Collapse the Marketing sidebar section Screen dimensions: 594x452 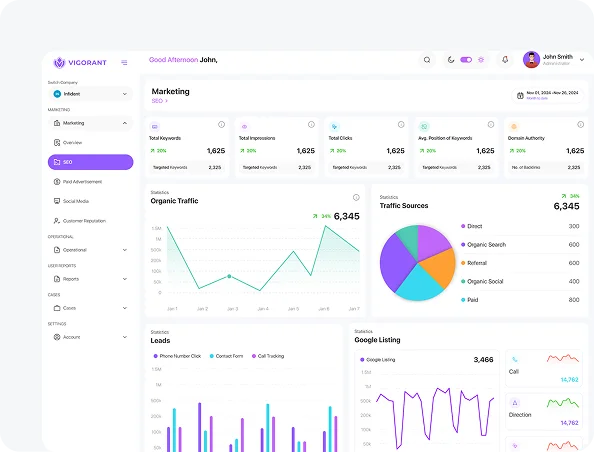click(91, 123)
